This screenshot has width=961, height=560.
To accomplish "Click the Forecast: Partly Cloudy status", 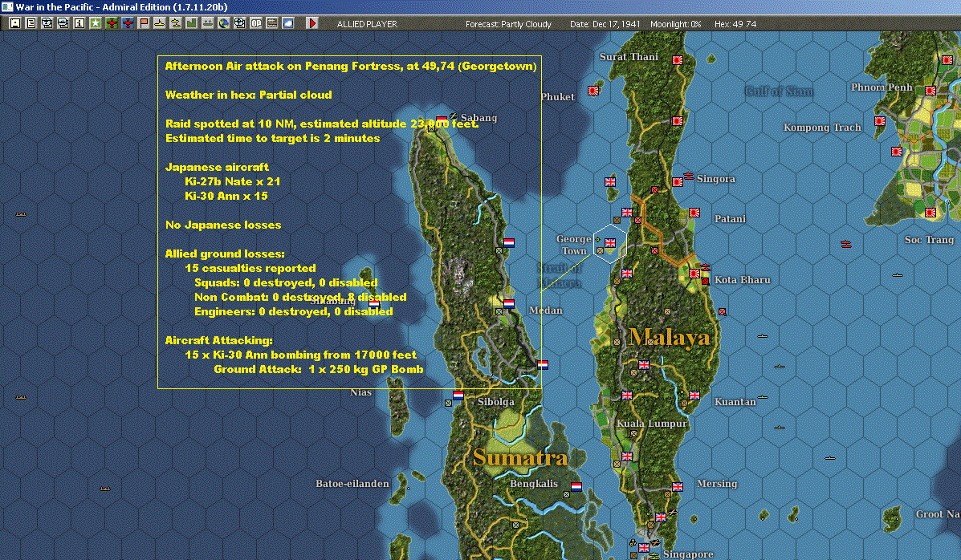I will [x=509, y=24].
